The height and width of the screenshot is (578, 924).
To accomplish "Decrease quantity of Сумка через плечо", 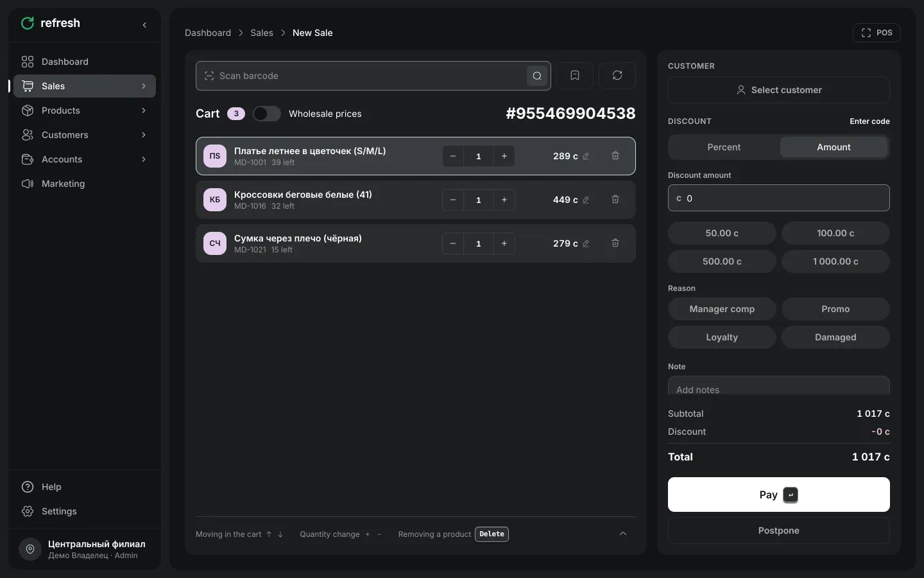I will pyautogui.click(x=453, y=243).
